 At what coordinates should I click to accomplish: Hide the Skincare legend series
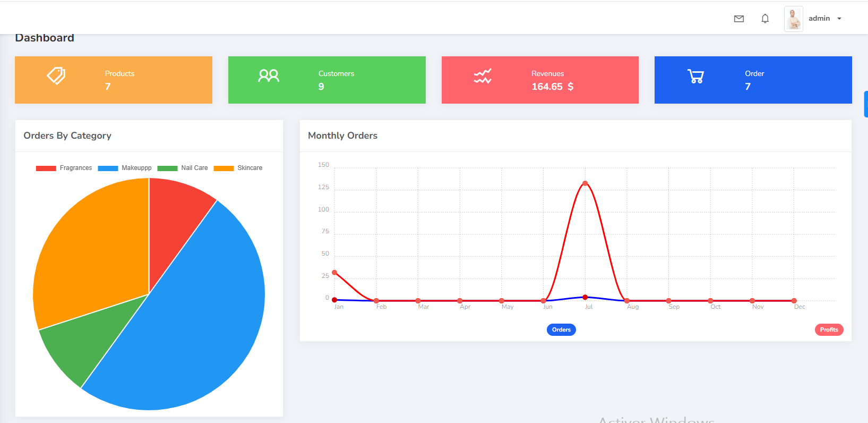238,168
